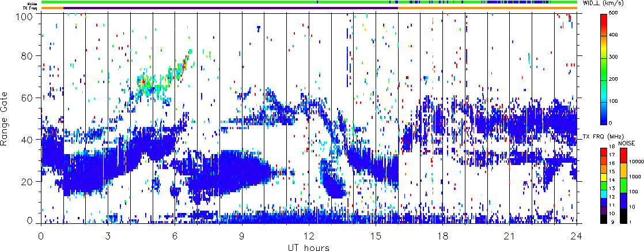Click the '1000' label on the NOISE legend
Viewport: 644px width, 251px height.
[x=634, y=178]
